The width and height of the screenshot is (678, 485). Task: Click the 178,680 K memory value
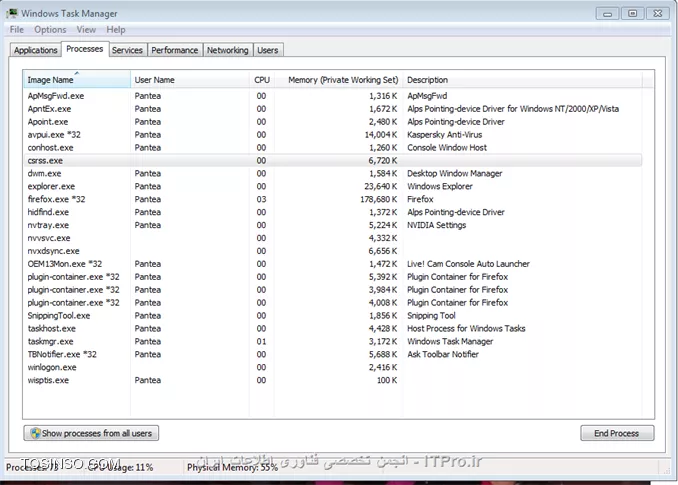(x=378, y=199)
